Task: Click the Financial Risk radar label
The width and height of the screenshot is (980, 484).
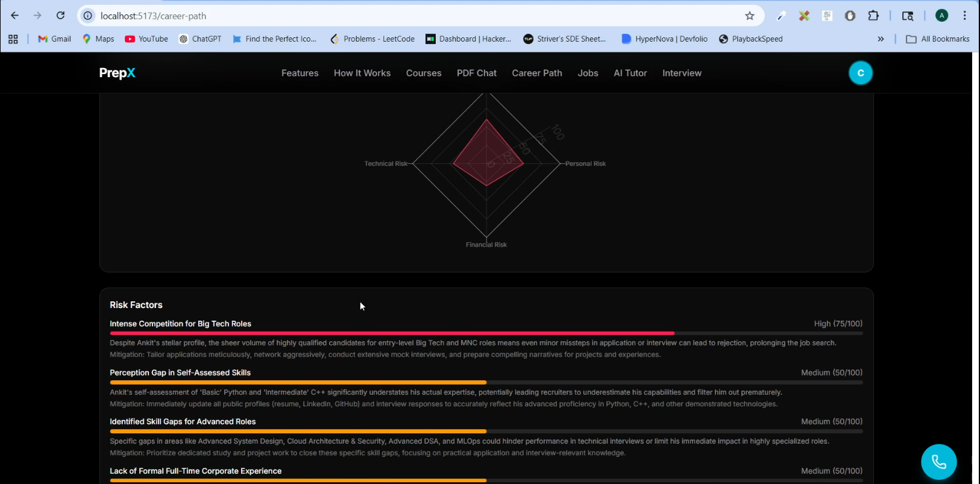Action: pos(486,245)
